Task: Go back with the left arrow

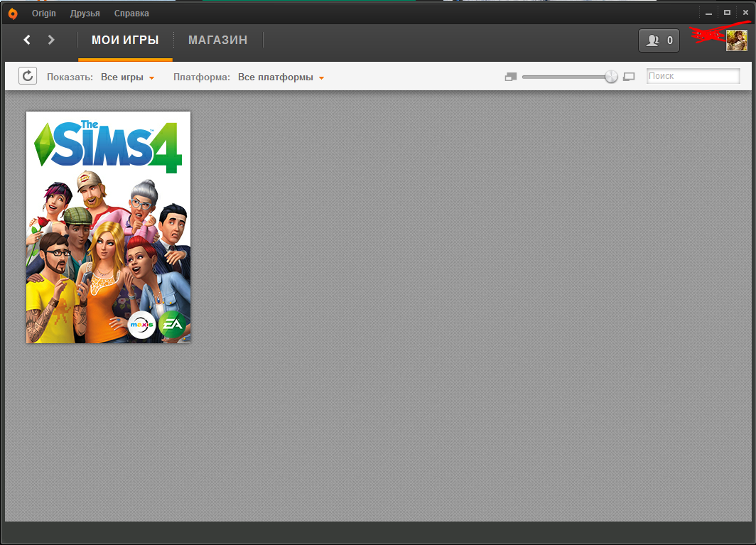Action: point(27,40)
